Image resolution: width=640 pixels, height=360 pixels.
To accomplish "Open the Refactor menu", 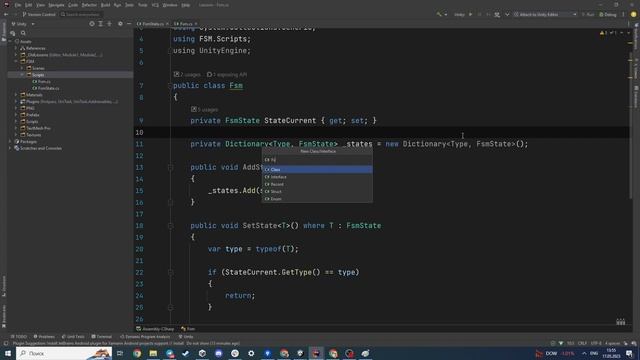I will point(89,5).
